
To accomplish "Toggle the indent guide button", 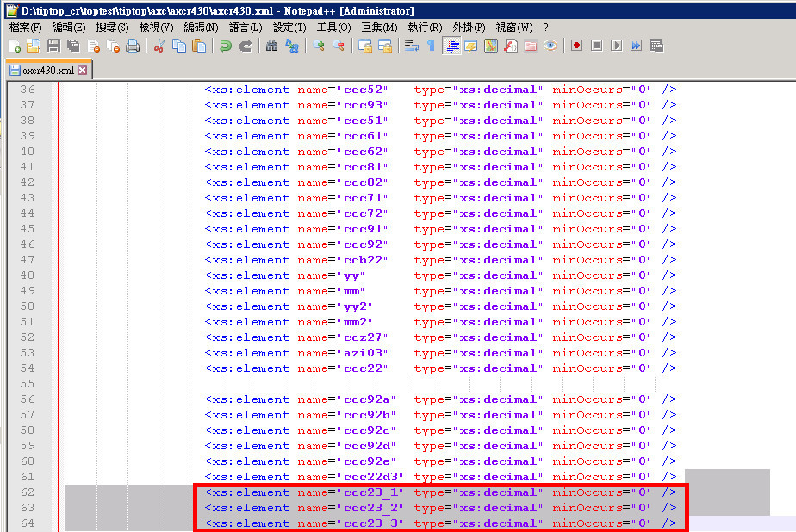I will click(451, 46).
